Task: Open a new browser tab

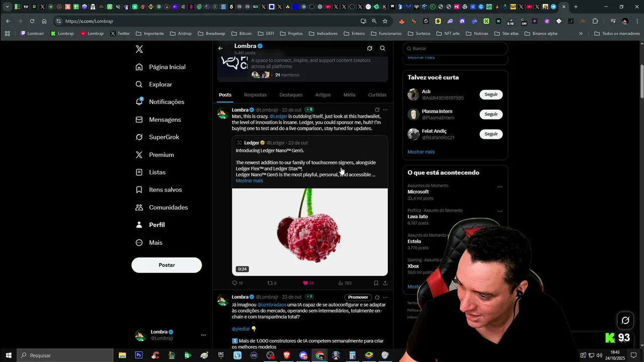Action: [x=576, y=7]
